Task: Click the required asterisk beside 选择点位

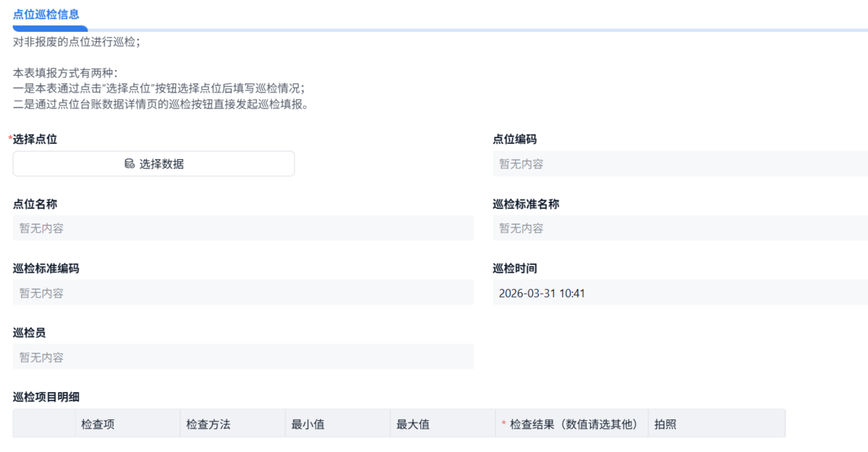Action: (x=9, y=139)
